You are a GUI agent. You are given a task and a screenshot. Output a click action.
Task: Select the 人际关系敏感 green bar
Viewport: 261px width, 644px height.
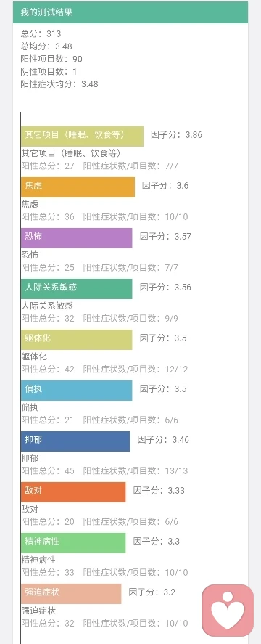77,289
